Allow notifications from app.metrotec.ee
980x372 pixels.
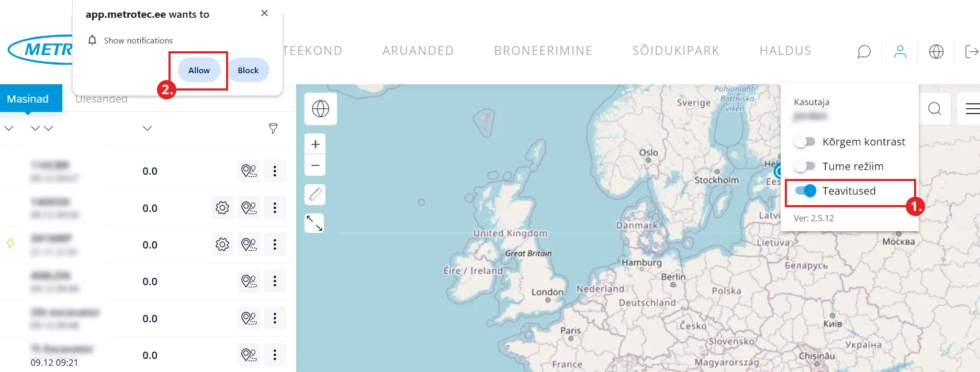pos(199,70)
